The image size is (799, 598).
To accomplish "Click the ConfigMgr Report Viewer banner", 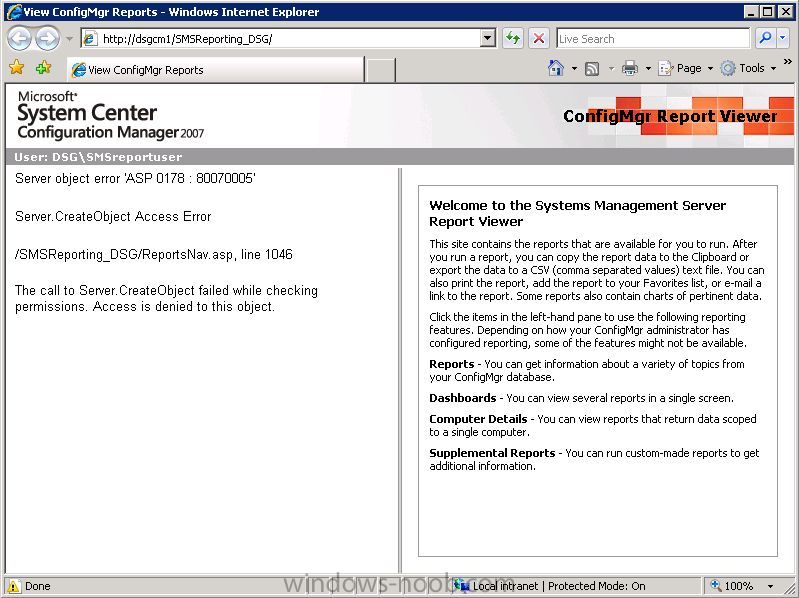I will coord(670,116).
